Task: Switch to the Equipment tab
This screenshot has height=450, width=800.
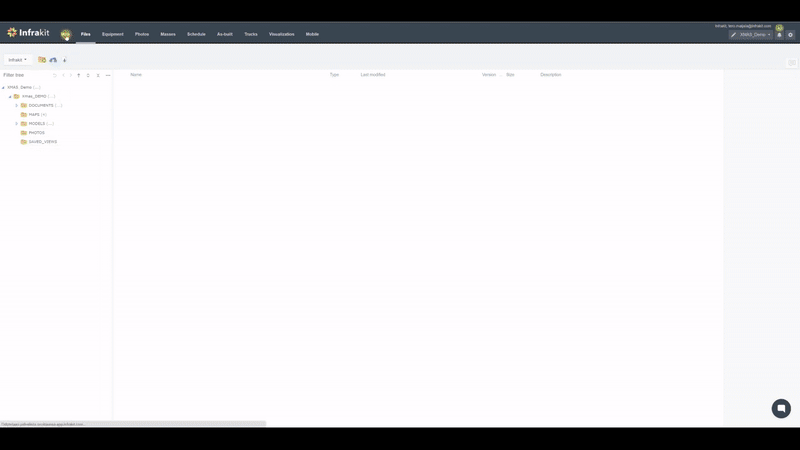Action: (x=113, y=34)
